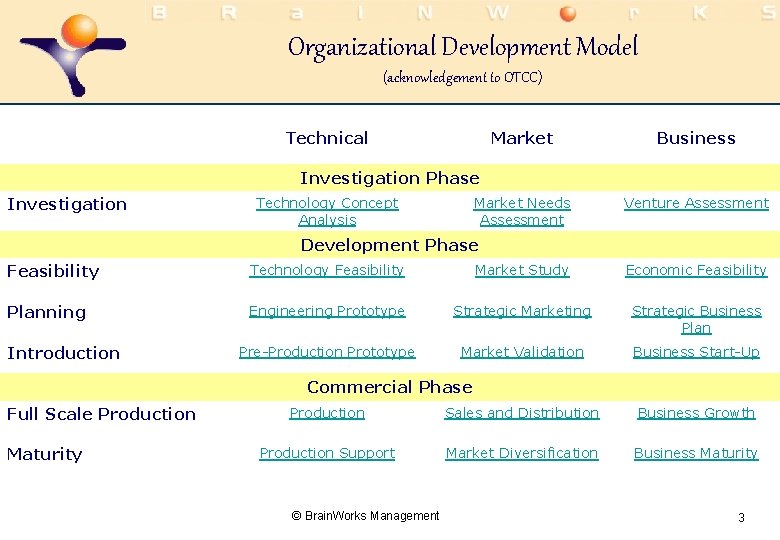Open the Sales and Distribution link

click(x=522, y=413)
